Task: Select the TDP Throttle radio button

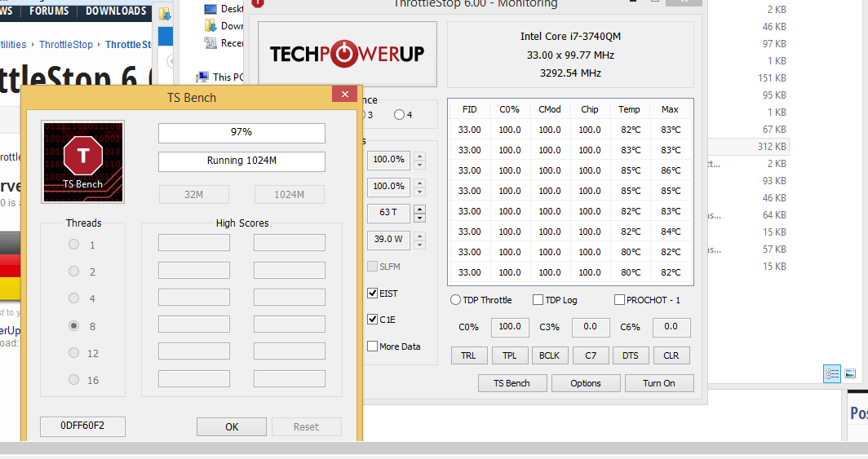Action: pos(455,300)
